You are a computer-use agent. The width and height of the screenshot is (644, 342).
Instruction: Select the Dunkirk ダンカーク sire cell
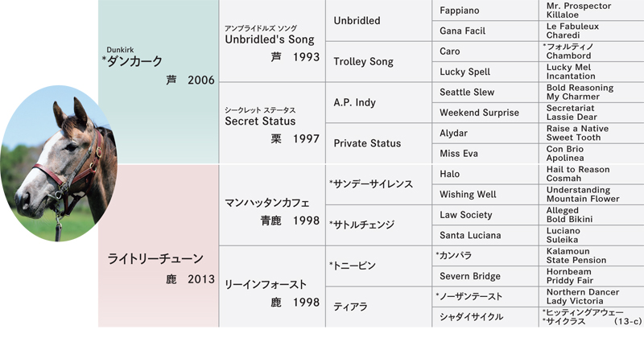pos(159,82)
